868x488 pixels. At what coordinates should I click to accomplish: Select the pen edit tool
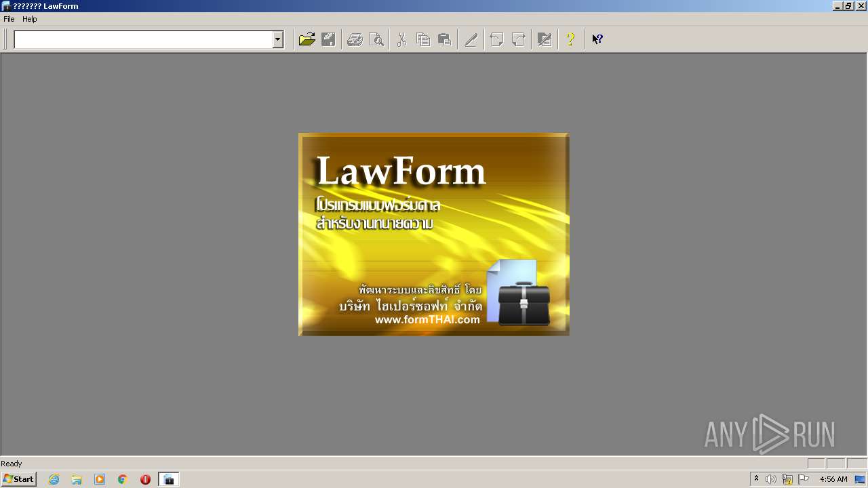click(471, 39)
